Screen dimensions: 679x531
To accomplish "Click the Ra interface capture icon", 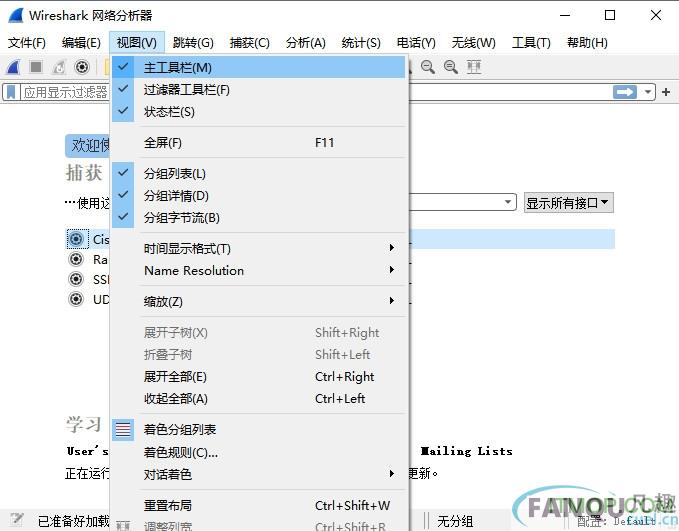I will [x=76, y=259].
